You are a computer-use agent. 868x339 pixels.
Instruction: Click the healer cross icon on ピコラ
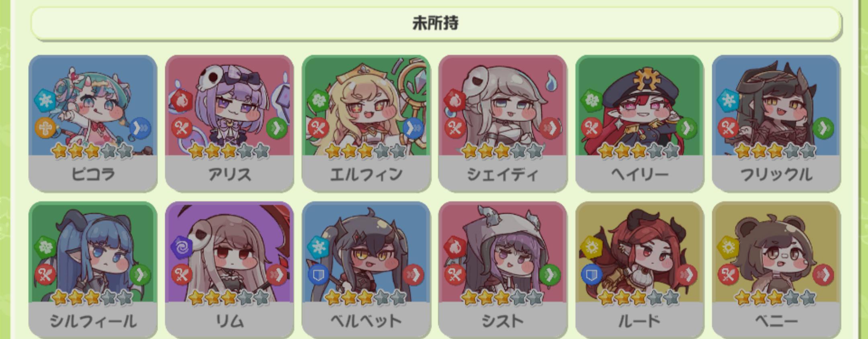click(45, 128)
